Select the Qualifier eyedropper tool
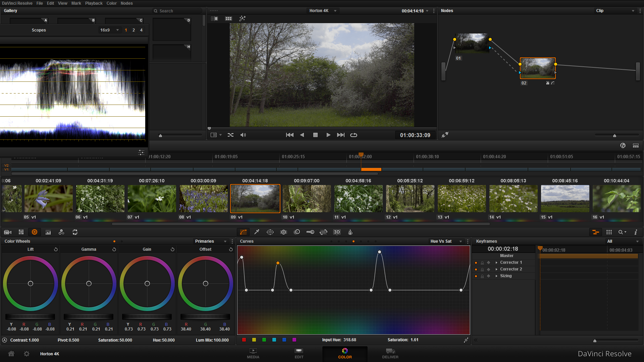The width and height of the screenshot is (644, 362). click(x=257, y=232)
